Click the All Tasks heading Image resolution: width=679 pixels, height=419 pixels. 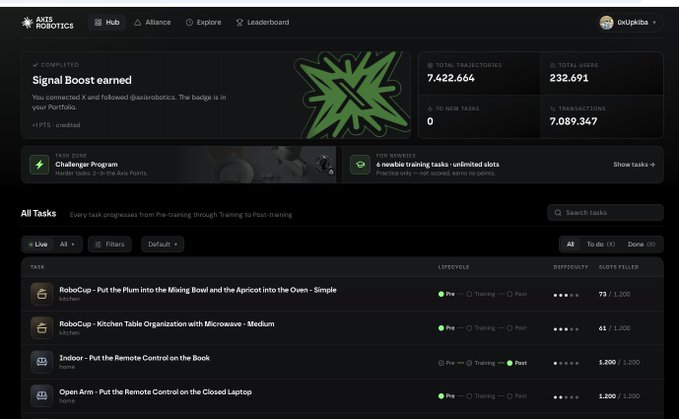click(39, 213)
